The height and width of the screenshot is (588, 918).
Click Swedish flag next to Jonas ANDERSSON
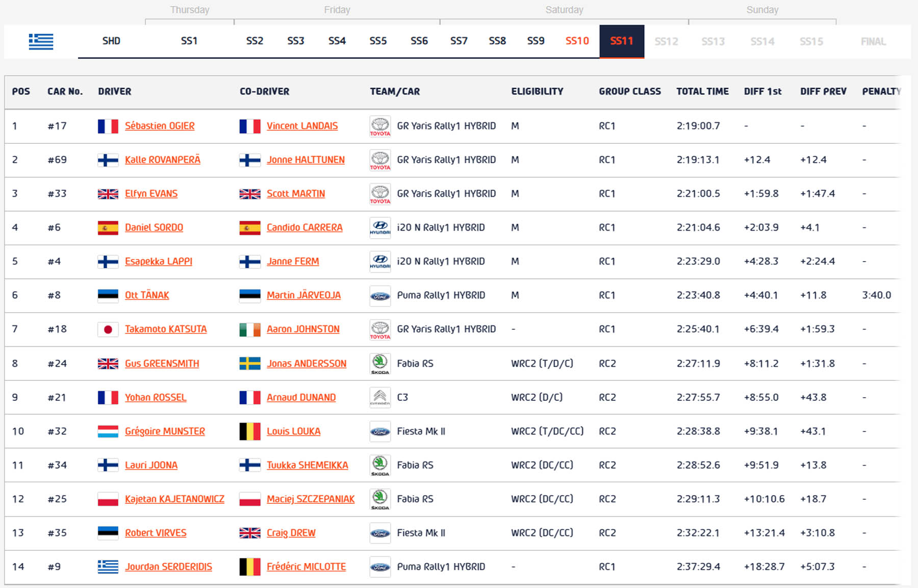click(249, 364)
